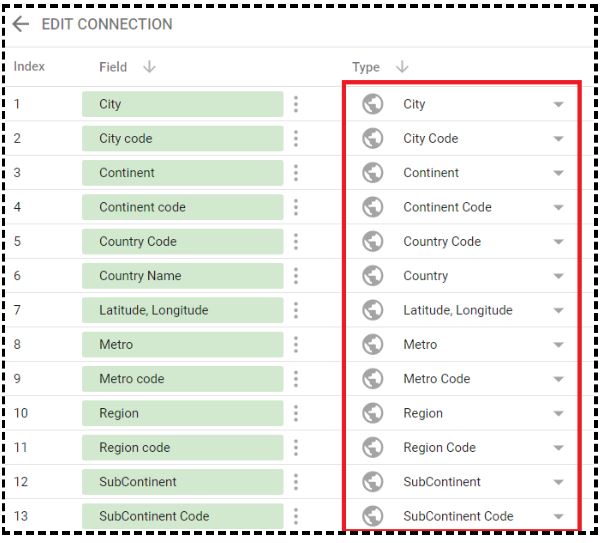Open three-dot menu for Region field
603x543 pixels.
click(296, 413)
